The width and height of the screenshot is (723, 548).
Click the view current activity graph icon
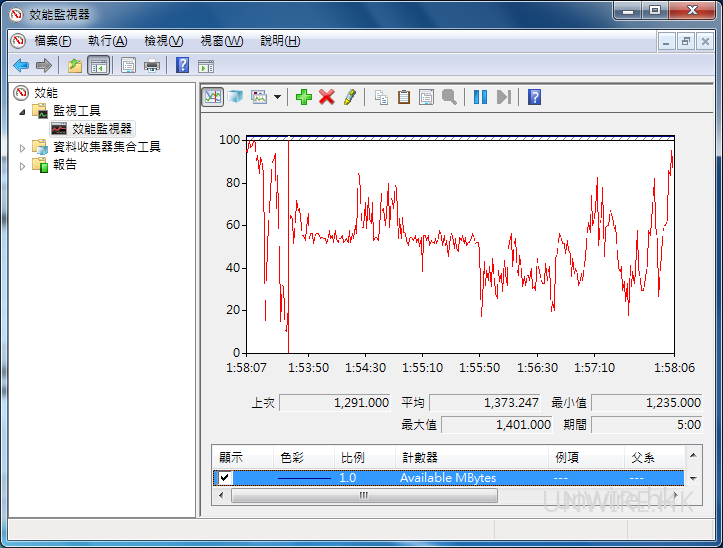click(x=212, y=97)
